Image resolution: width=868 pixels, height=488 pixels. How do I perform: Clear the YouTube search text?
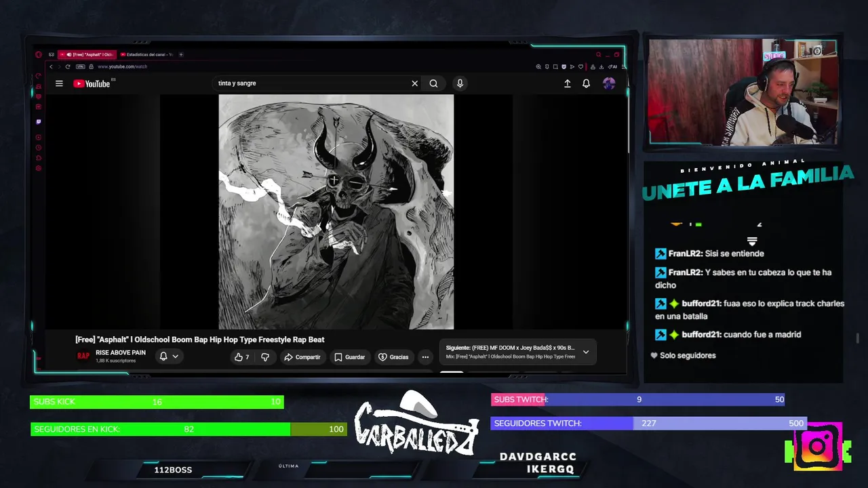click(414, 83)
